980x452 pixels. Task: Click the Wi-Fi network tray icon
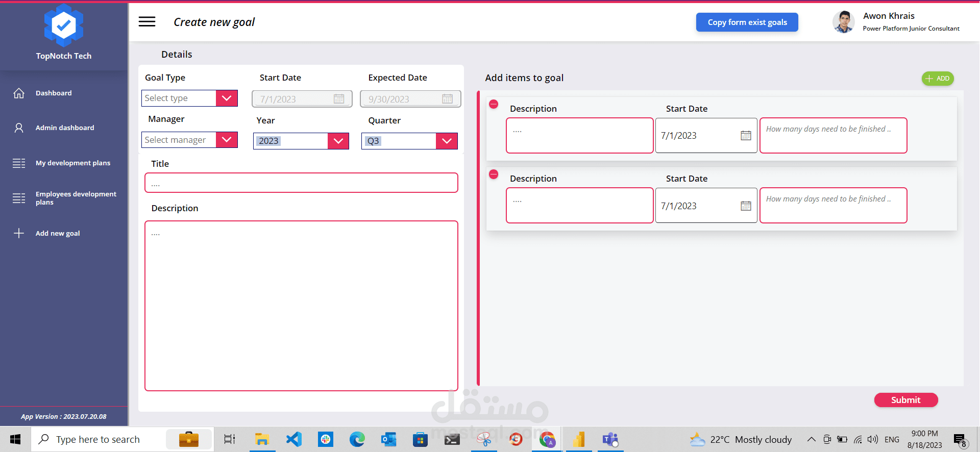click(857, 439)
